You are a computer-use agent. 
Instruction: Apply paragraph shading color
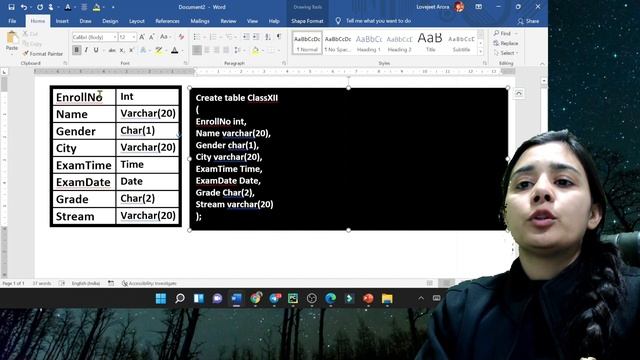tap(256, 50)
